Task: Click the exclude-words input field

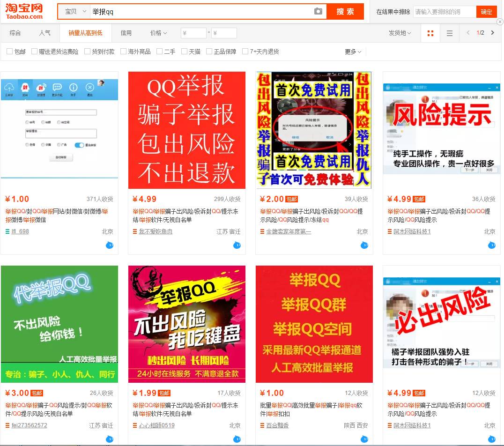Action: [445, 12]
